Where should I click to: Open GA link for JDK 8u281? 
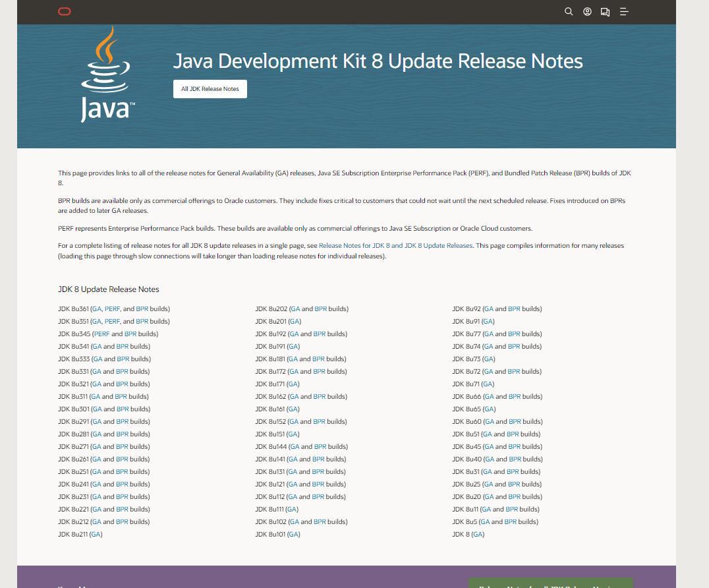pos(97,434)
